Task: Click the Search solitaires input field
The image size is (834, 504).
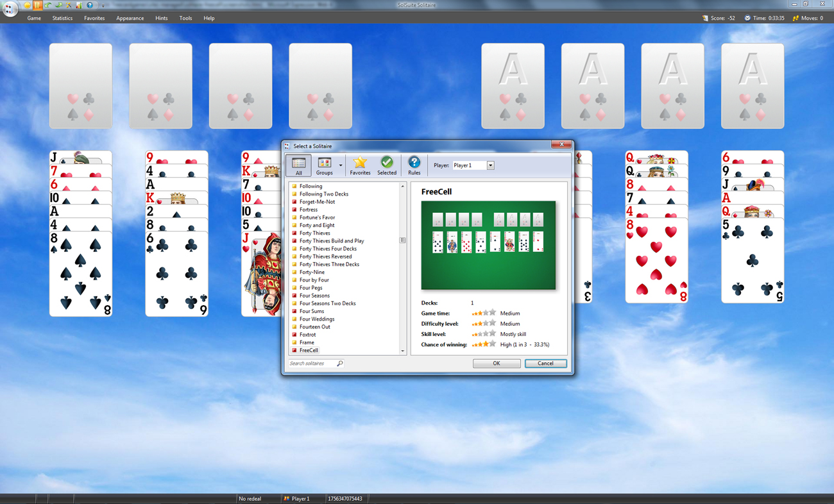Action: tap(312, 364)
